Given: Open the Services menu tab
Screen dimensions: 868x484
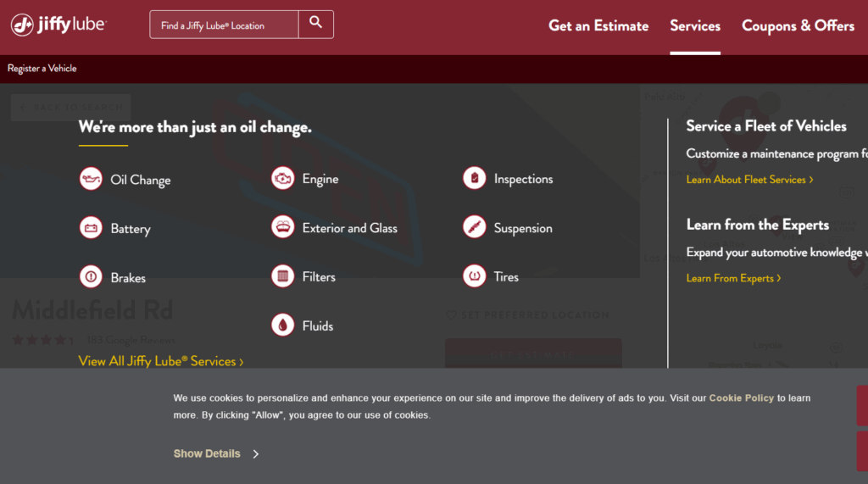Looking at the screenshot, I should [x=695, y=26].
